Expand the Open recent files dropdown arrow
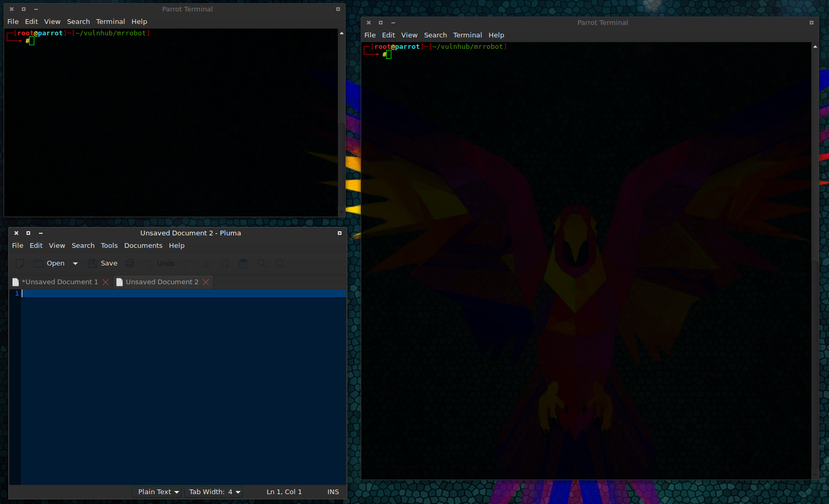This screenshot has width=829, height=504. tap(75, 263)
